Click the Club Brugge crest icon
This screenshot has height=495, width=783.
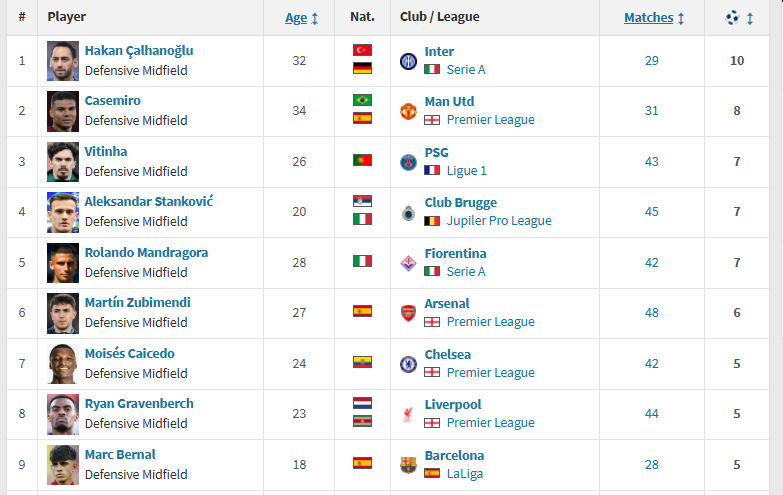click(x=408, y=212)
